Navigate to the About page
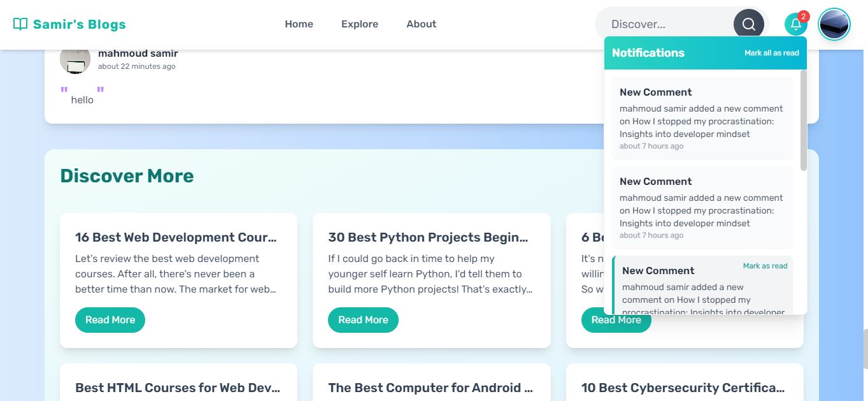The width and height of the screenshot is (868, 401). click(x=421, y=24)
